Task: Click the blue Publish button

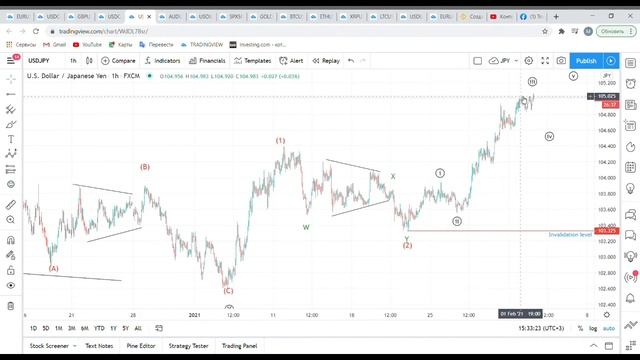Action: coord(586,61)
